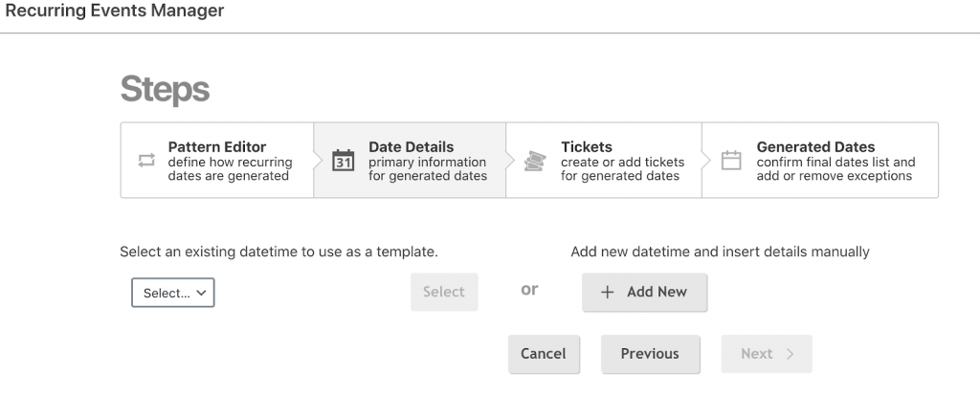
Task: Click the Next button label
Action: pyautogui.click(x=756, y=354)
